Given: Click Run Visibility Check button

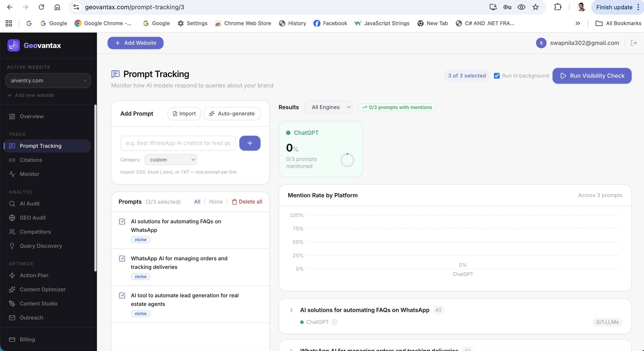Looking at the screenshot, I should coord(592,76).
